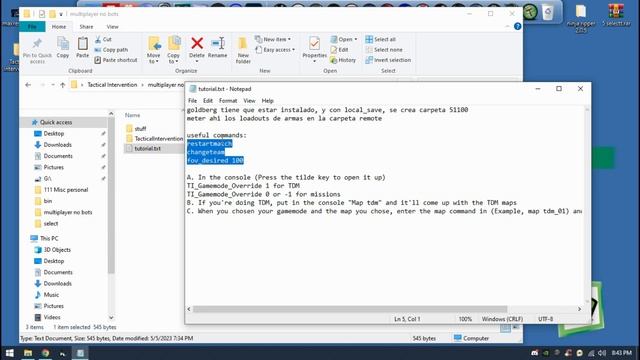Viewport: 640px width, 360px height.
Task: Click Notepad horizontal scrollbar thumb
Action: (x=350, y=309)
